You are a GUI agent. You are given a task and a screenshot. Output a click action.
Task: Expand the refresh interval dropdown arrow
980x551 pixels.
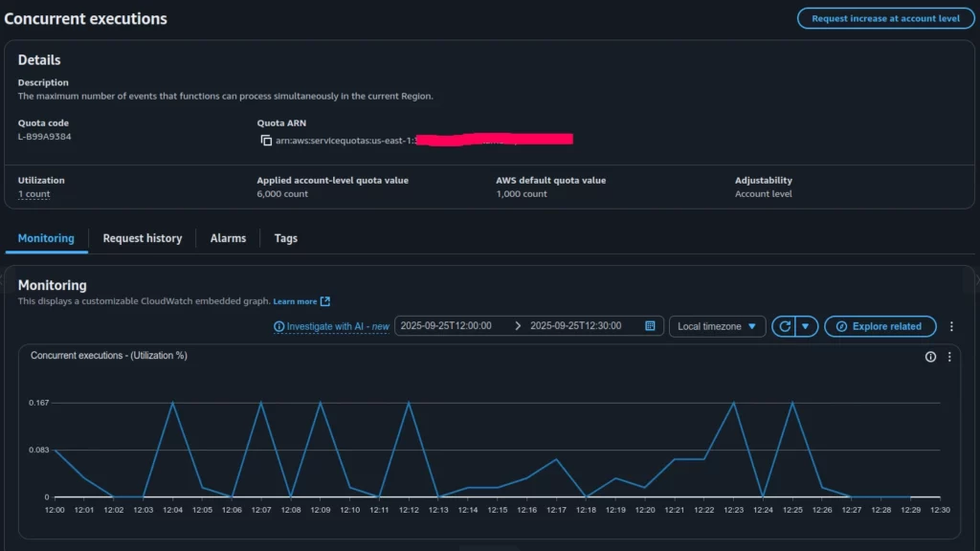[x=806, y=326]
